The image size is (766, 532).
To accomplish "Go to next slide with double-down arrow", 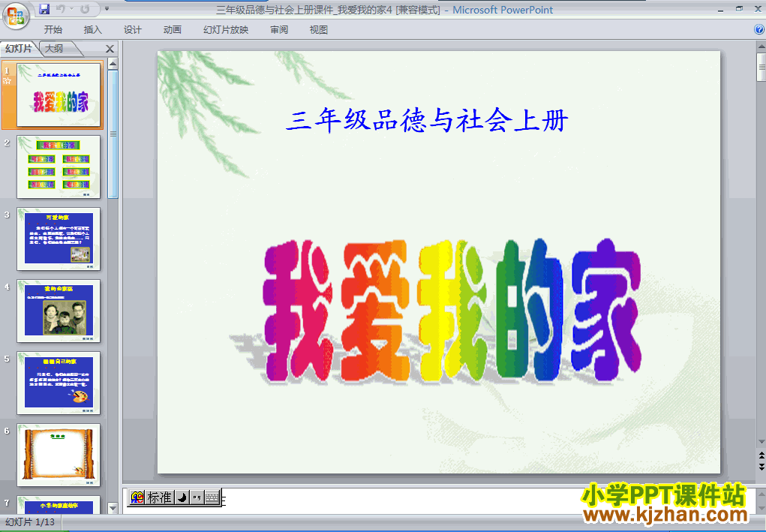I will [761, 467].
